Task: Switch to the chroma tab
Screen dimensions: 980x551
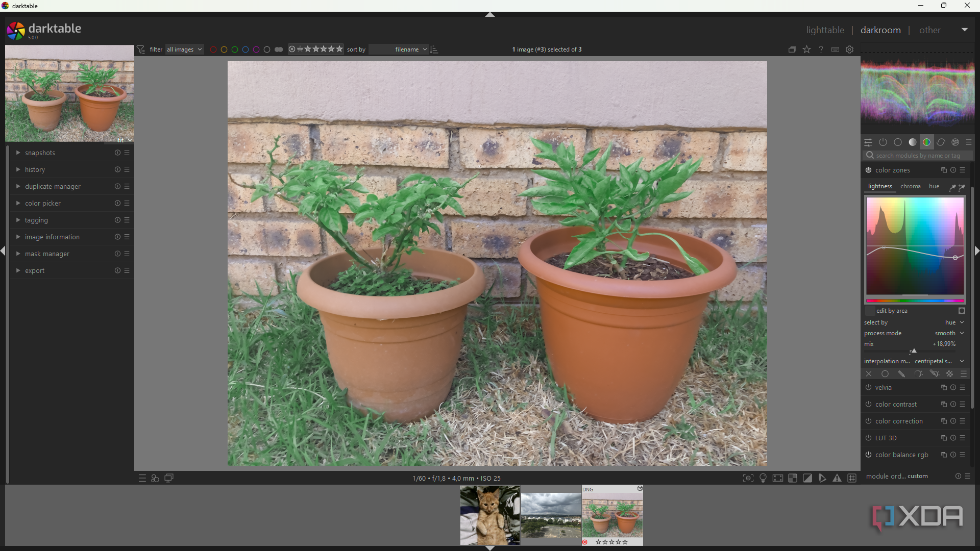Action: pyautogui.click(x=910, y=186)
